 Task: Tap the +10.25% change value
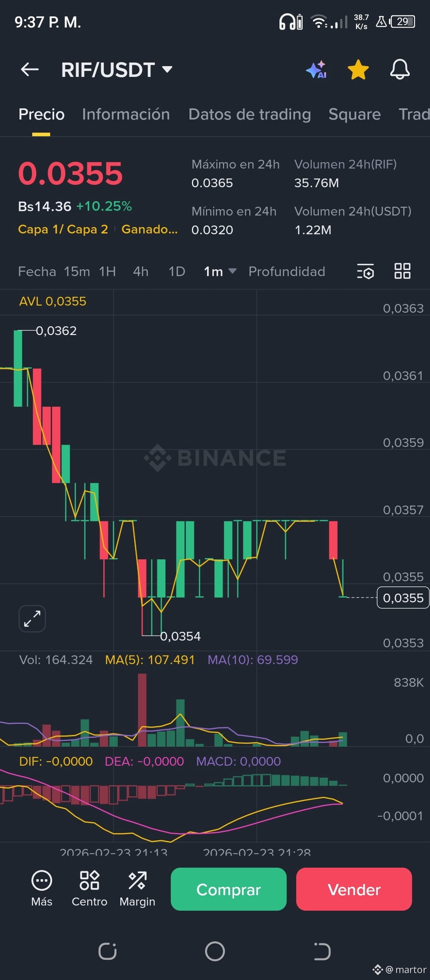click(104, 206)
